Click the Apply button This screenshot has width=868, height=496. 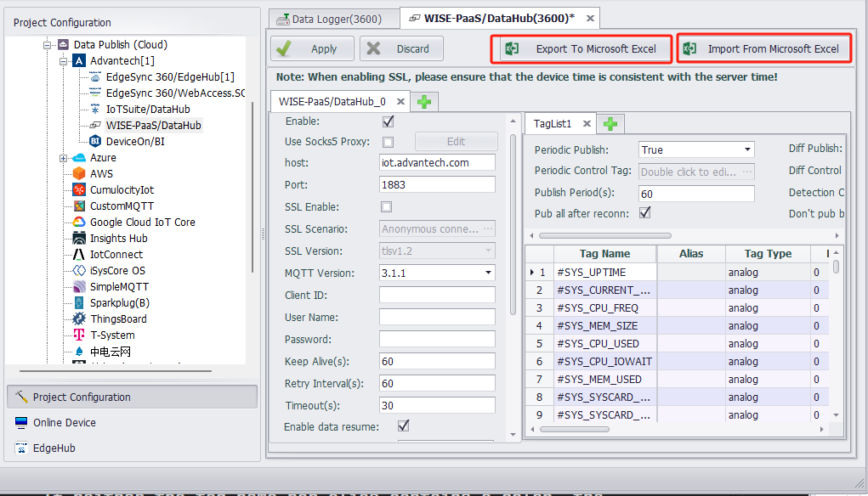point(312,48)
